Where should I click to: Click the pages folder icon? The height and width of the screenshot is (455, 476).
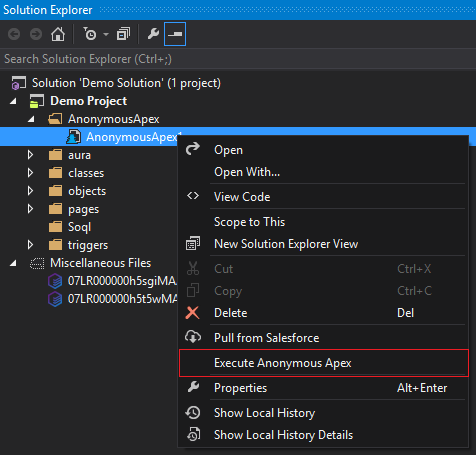coord(55,209)
